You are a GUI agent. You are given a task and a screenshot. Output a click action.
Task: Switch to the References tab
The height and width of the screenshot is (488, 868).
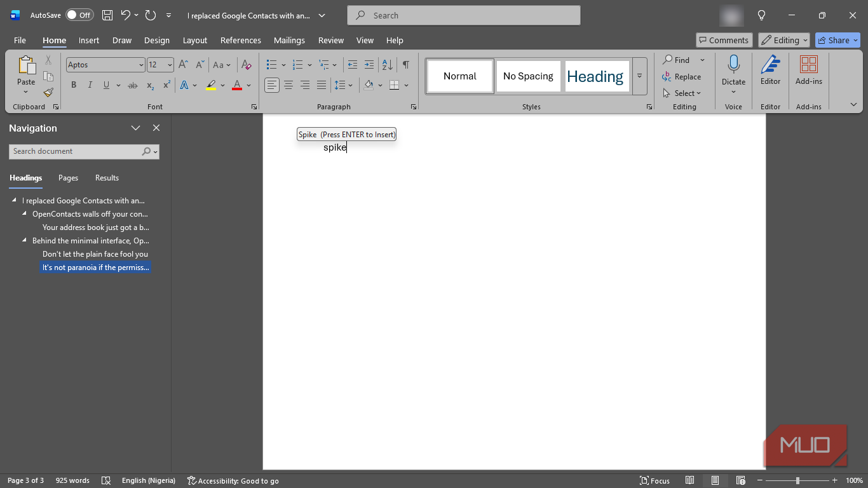241,40
